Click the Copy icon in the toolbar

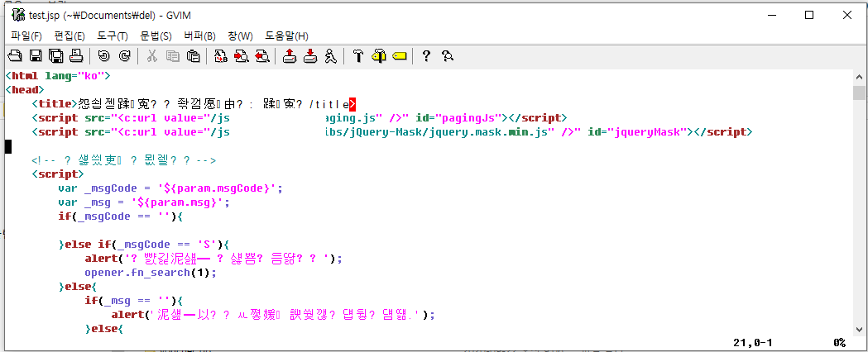coord(173,56)
